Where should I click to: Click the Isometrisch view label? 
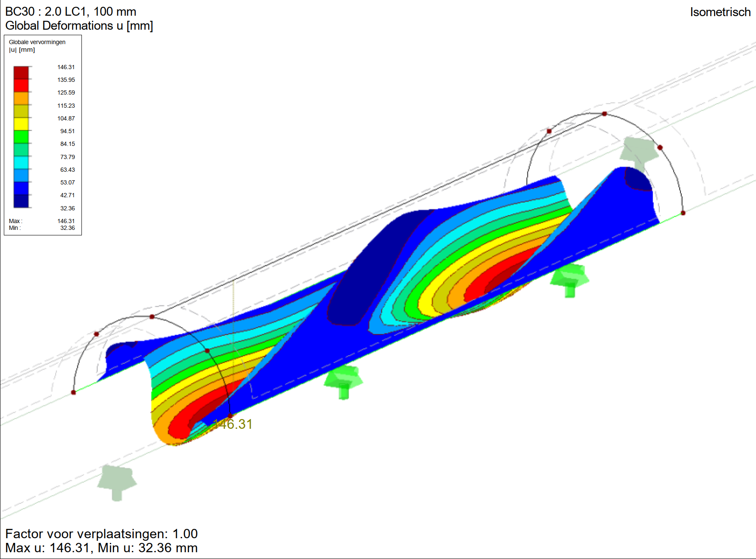coord(720,12)
